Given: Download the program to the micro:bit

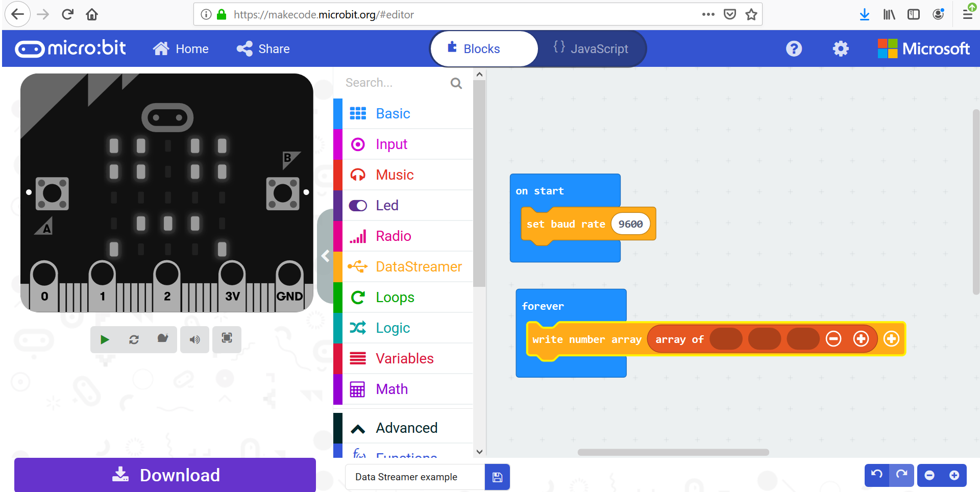Looking at the screenshot, I should (x=164, y=475).
